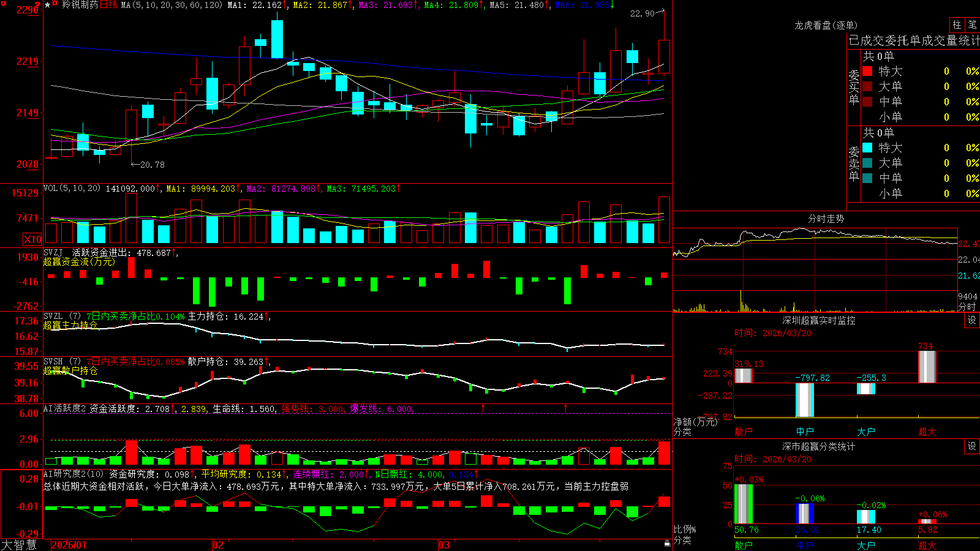
Task: Click the 中户 bar labeled -797.82
Action: (x=804, y=400)
